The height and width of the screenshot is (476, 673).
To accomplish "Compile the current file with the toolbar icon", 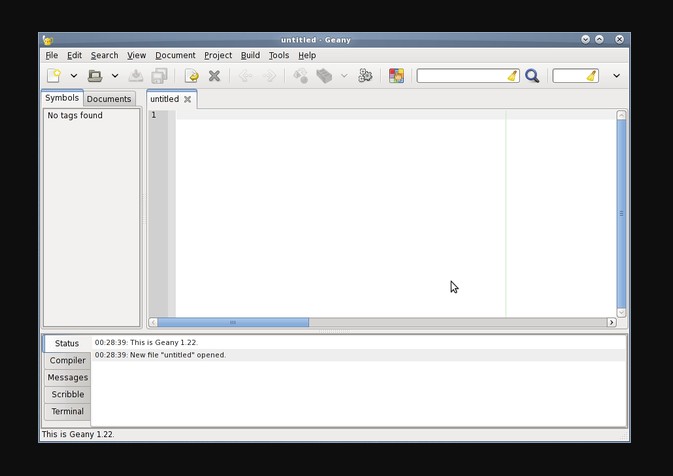I will click(x=300, y=76).
